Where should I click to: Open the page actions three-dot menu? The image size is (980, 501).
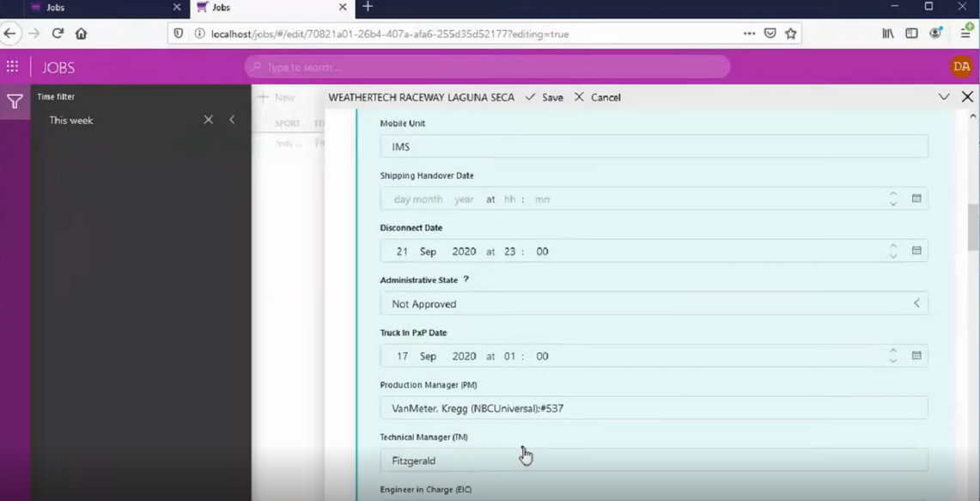point(749,34)
